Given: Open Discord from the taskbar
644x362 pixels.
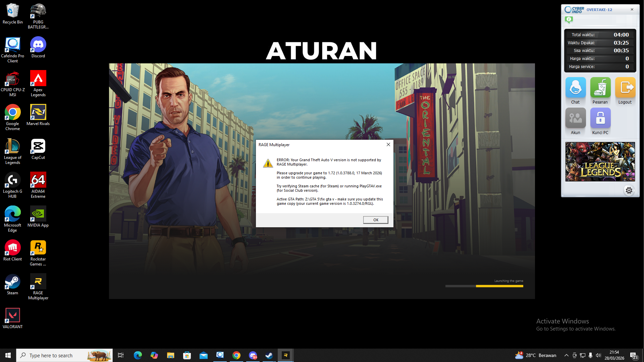Looking at the screenshot, I should click(x=253, y=355).
